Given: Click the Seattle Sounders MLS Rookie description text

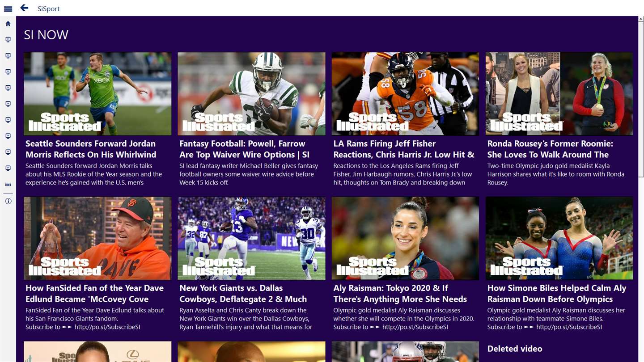Looking at the screenshot, I should 94,174.
